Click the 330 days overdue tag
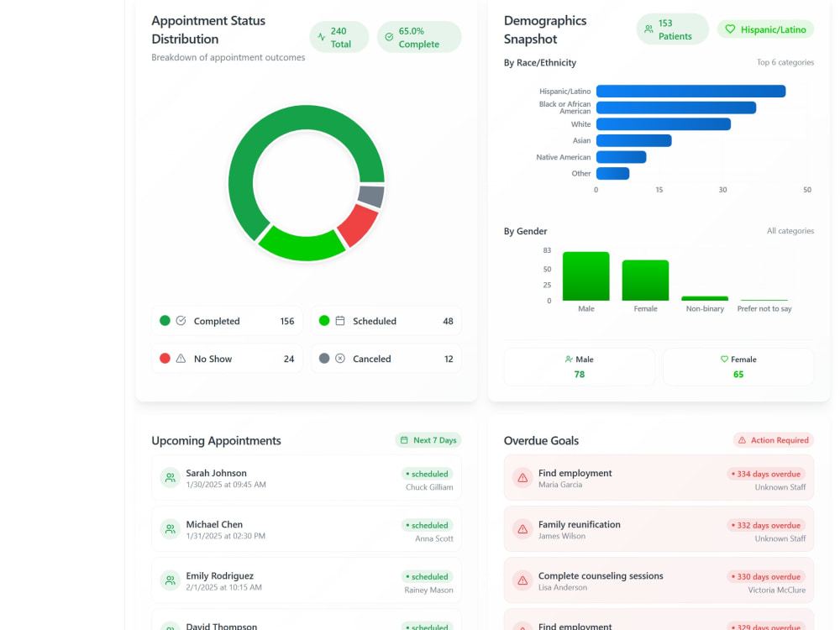 click(x=766, y=576)
